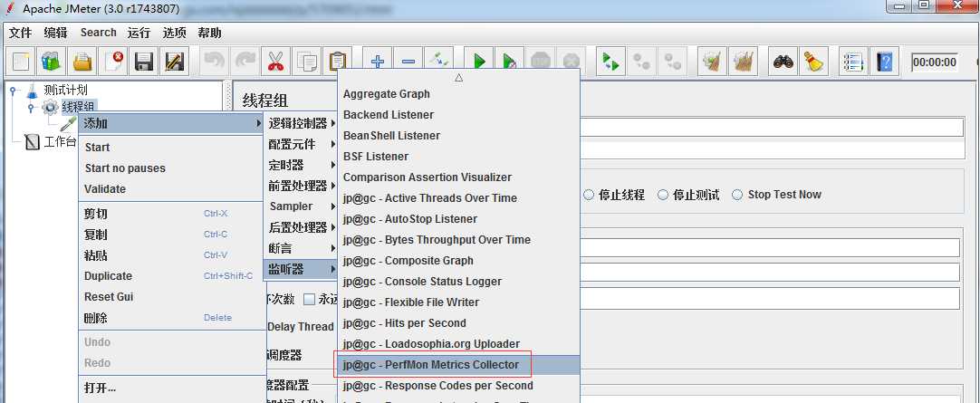Click the Start no pauses toolbar icon

[509, 62]
